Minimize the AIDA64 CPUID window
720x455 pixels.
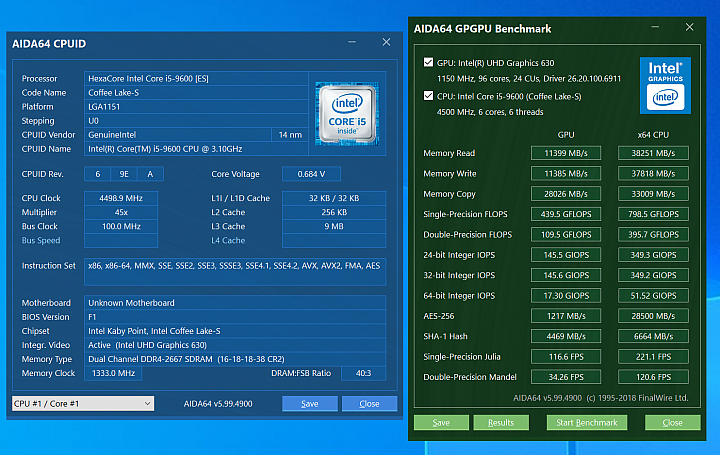click(x=352, y=42)
